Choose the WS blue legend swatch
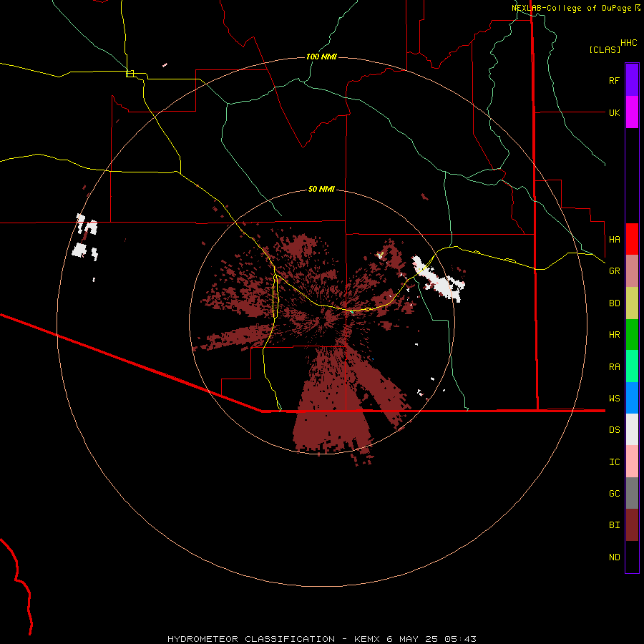Image resolution: width=644 pixels, height=644 pixels. point(632,398)
